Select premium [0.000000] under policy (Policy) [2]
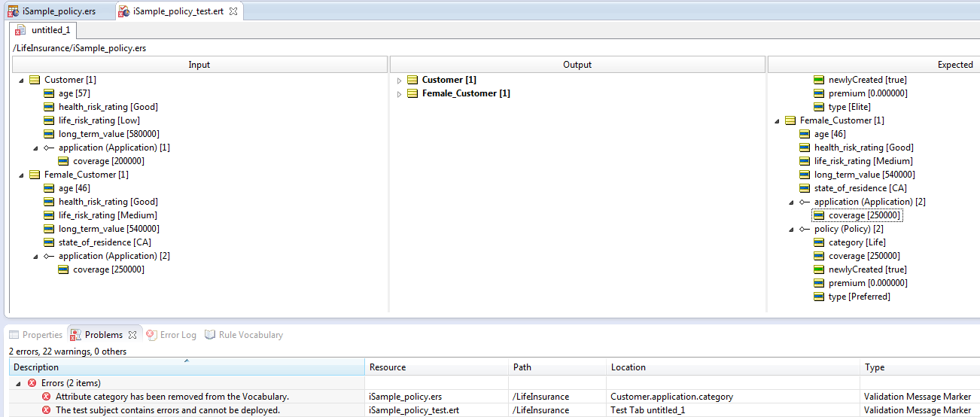Viewport: 980px width, 417px height. pos(868,283)
